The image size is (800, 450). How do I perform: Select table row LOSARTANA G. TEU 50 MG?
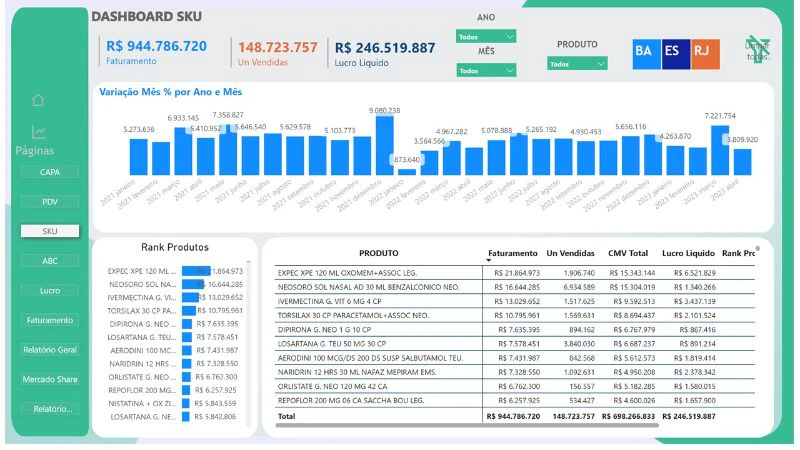pyautogui.click(x=514, y=344)
